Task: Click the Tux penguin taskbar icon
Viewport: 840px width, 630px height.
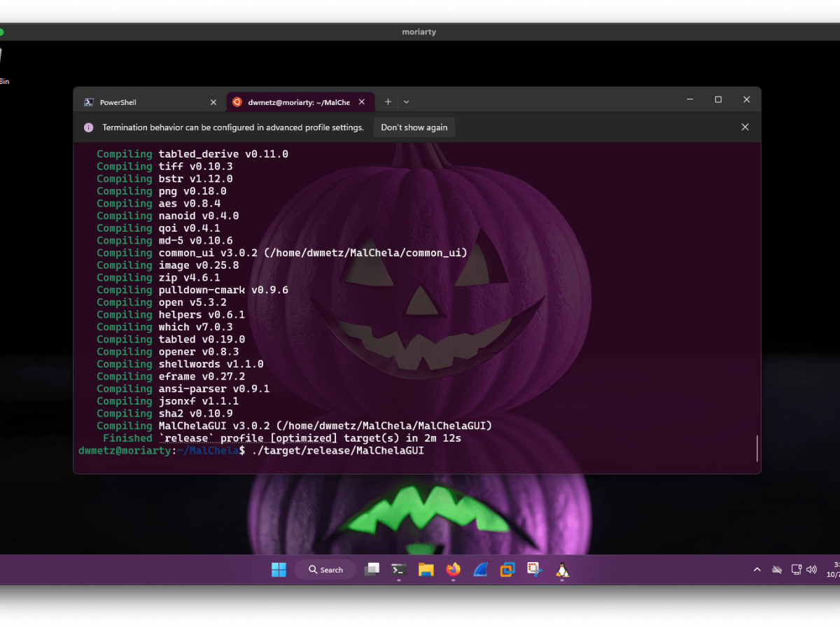Action: 562,569
